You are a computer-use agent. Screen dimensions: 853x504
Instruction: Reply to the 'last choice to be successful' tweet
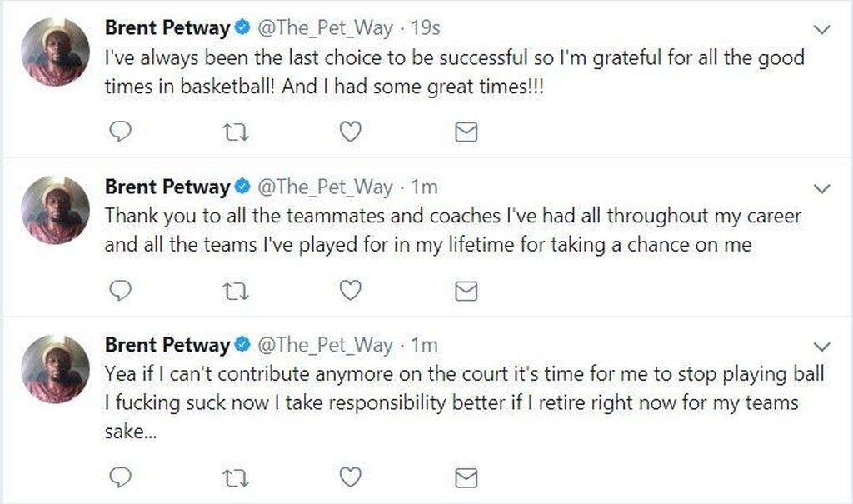pyautogui.click(x=121, y=132)
